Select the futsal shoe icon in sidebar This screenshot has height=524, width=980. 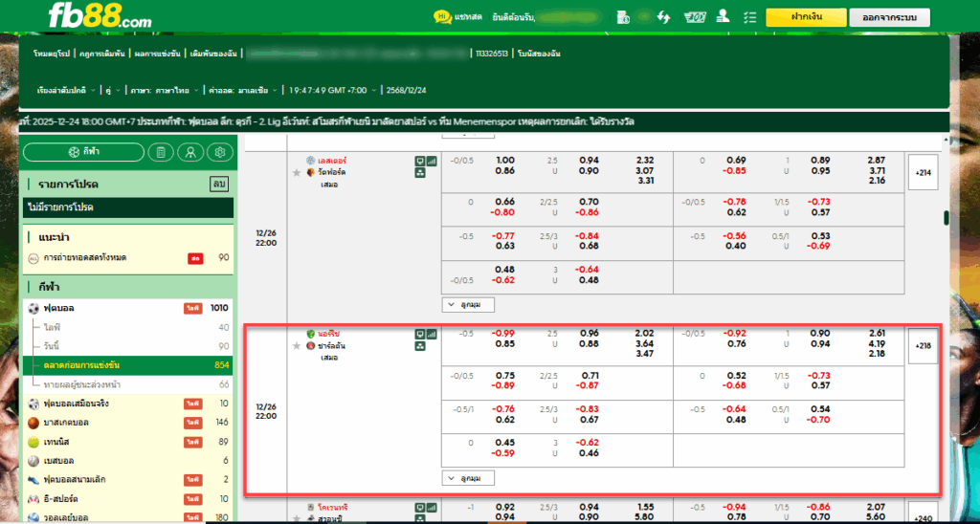pyautogui.click(x=33, y=480)
